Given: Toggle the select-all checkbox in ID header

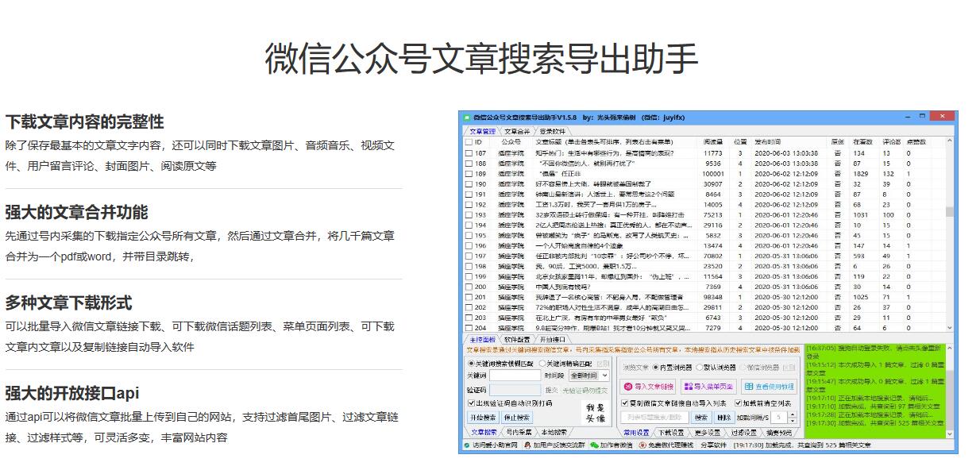Looking at the screenshot, I should (x=469, y=142).
